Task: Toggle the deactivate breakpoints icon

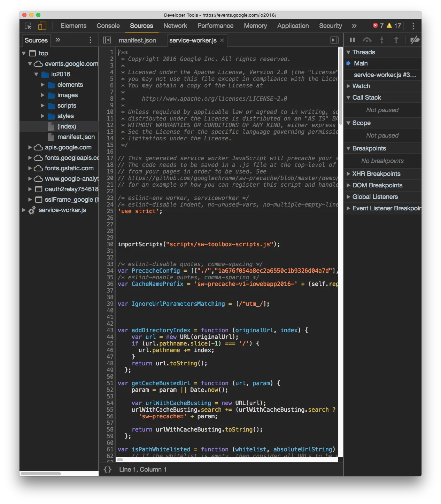Action: pos(415,40)
